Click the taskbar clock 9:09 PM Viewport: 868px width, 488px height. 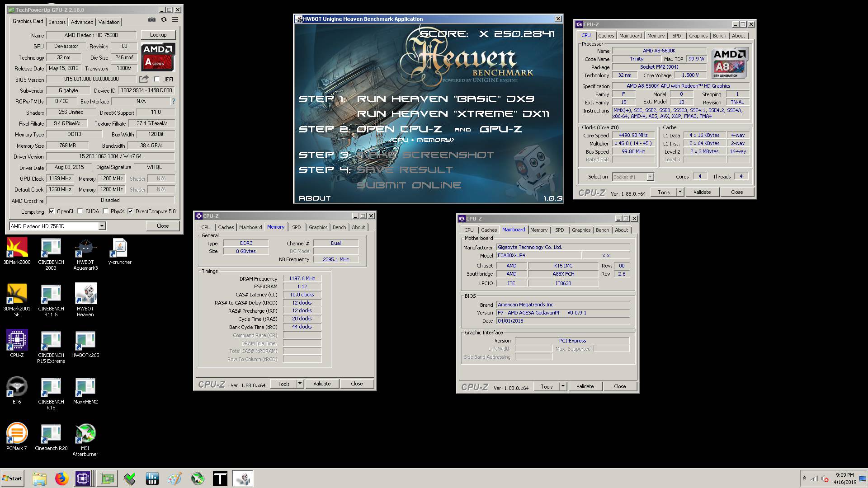[x=844, y=479]
